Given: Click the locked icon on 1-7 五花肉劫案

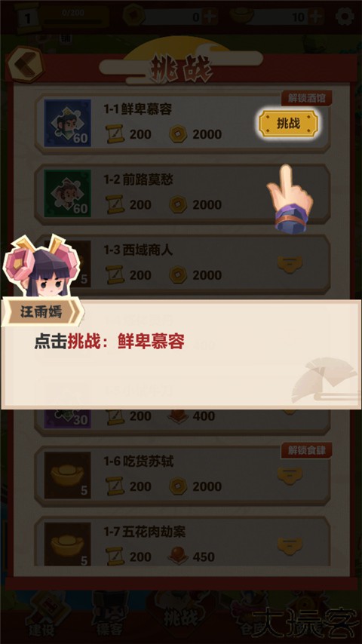Looking at the screenshot, I should click(290, 546).
